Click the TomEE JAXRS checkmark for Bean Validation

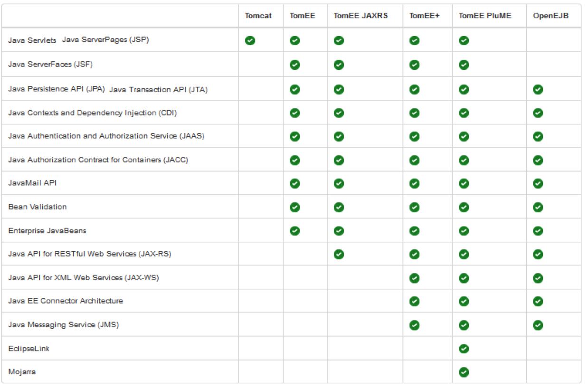tap(339, 207)
